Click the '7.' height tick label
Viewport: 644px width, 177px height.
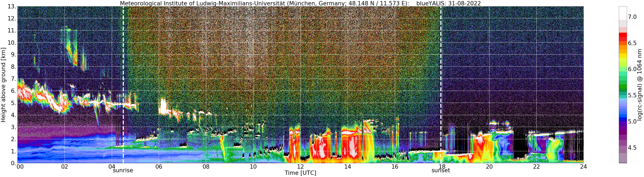click(14, 79)
